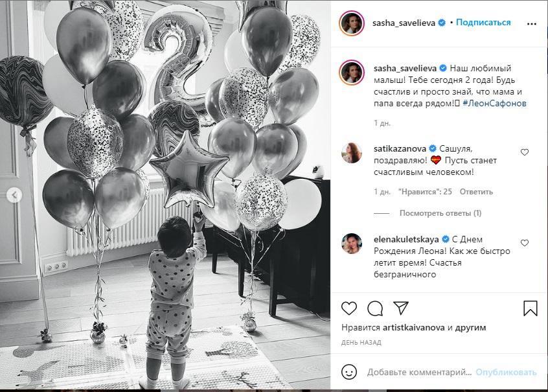
Task: Reply to satikazanova using Ответить
Action: tap(475, 192)
